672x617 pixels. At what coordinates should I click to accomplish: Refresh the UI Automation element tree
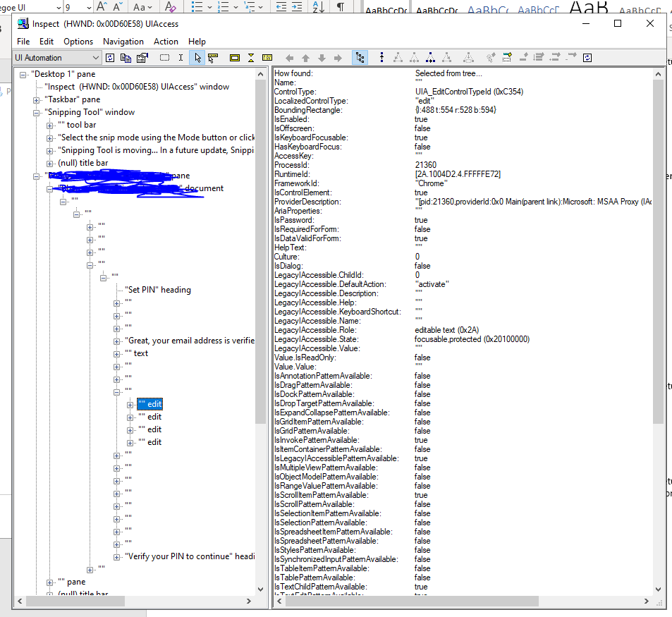(110, 58)
